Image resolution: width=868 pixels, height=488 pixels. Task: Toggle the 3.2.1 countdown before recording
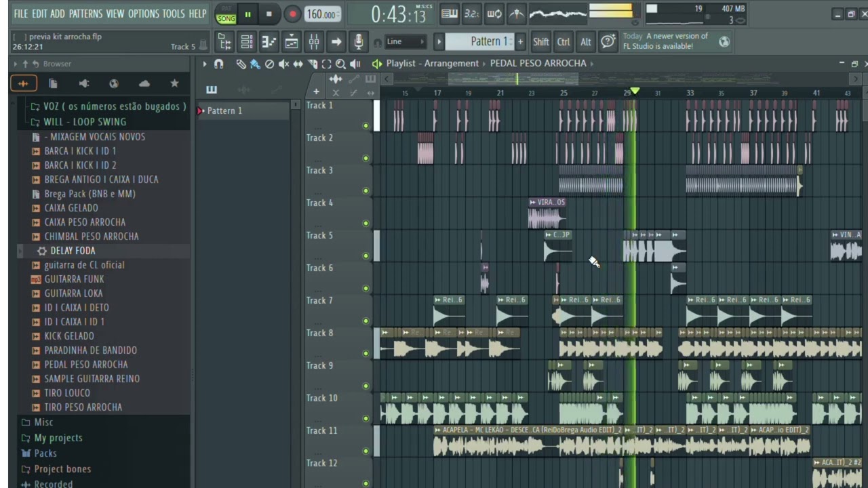[472, 14]
